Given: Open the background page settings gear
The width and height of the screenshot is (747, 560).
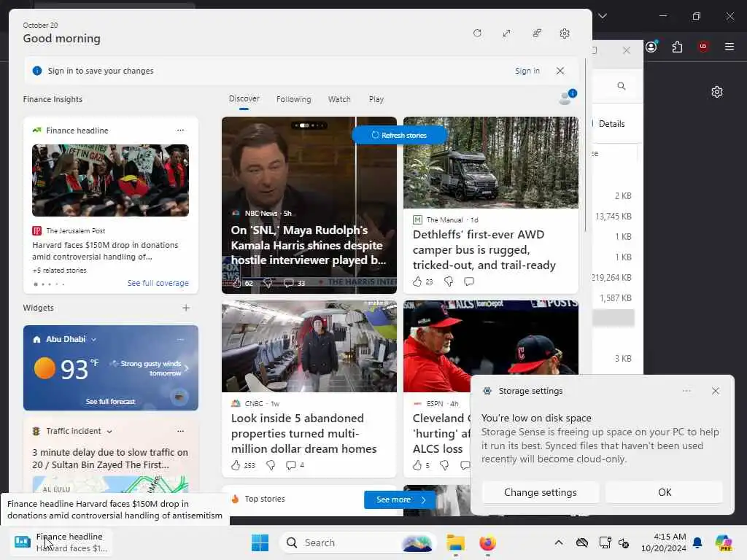Looking at the screenshot, I should tap(716, 91).
